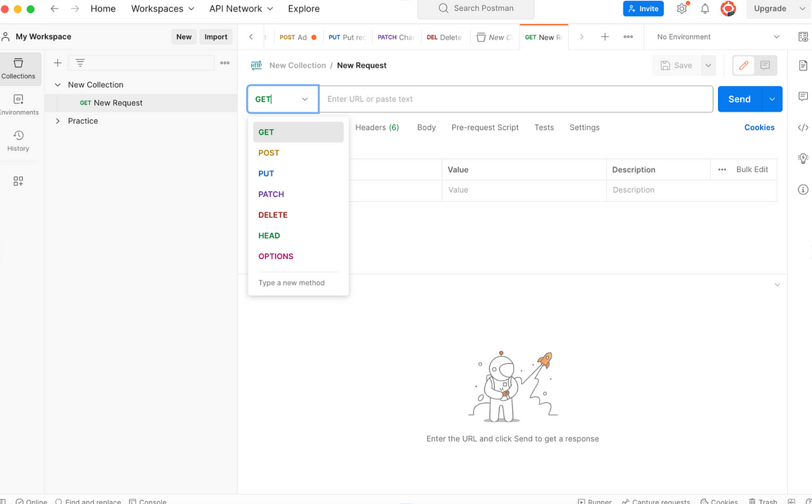Select OPTIONS method from list
The image size is (812, 504).
click(x=298, y=256)
